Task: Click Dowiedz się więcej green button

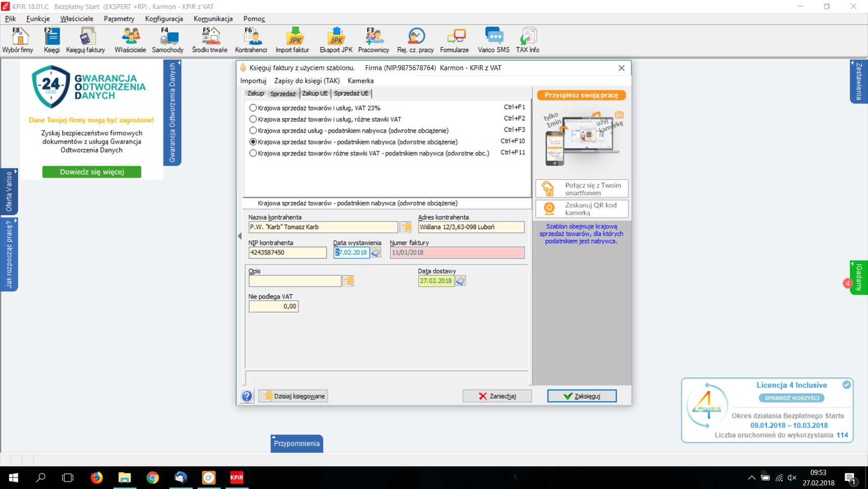Action: click(x=92, y=172)
